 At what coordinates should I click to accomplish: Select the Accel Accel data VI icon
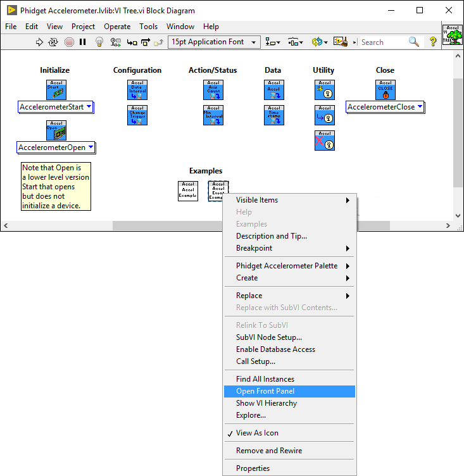274,90
